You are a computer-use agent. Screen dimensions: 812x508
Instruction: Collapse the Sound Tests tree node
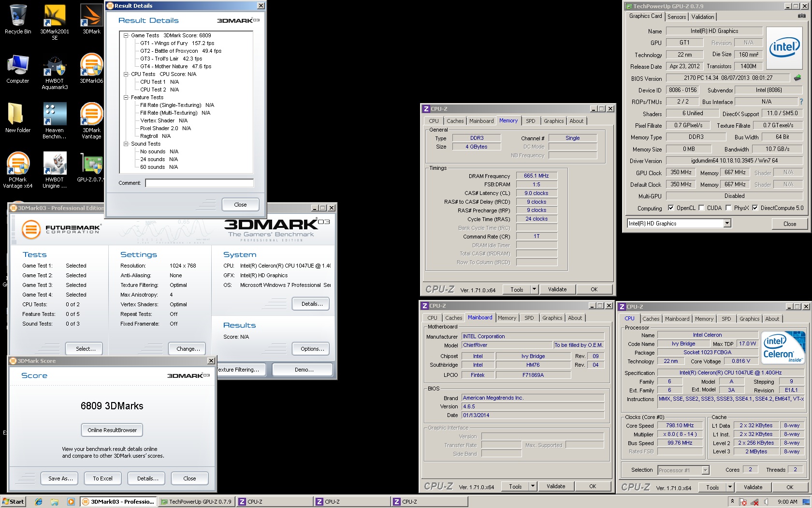click(126, 144)
